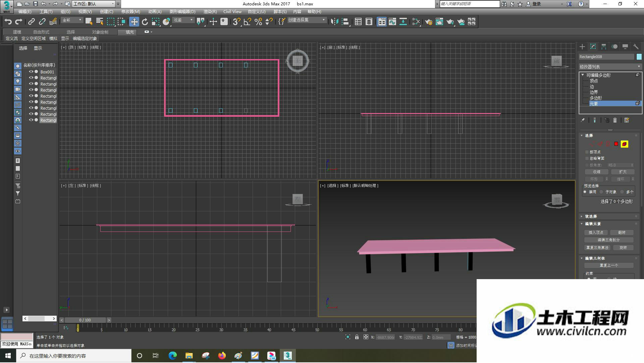This screenshot has height=363, width=644.
Task: Choose the Select Object tool
Action: pyautogui.click(x=89, y=22)
